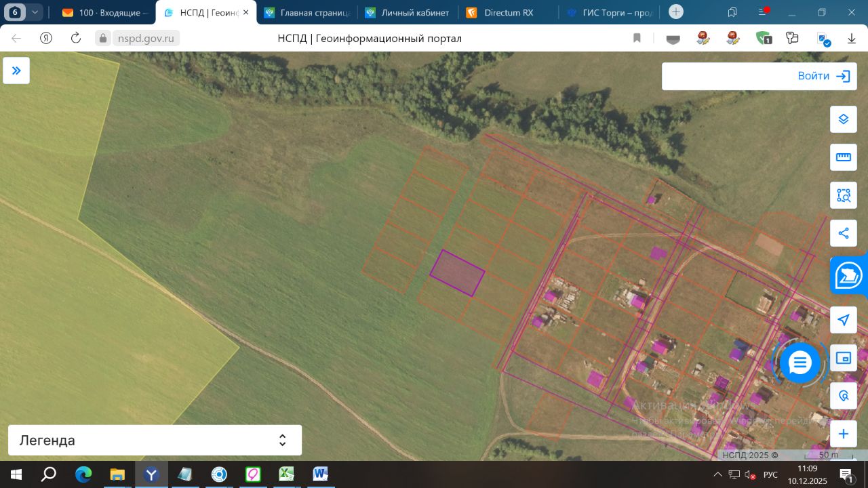Image resolution: width=868 pixels, height=488 pixels.
Task: Open the Windows notification center
Action: 846,474
